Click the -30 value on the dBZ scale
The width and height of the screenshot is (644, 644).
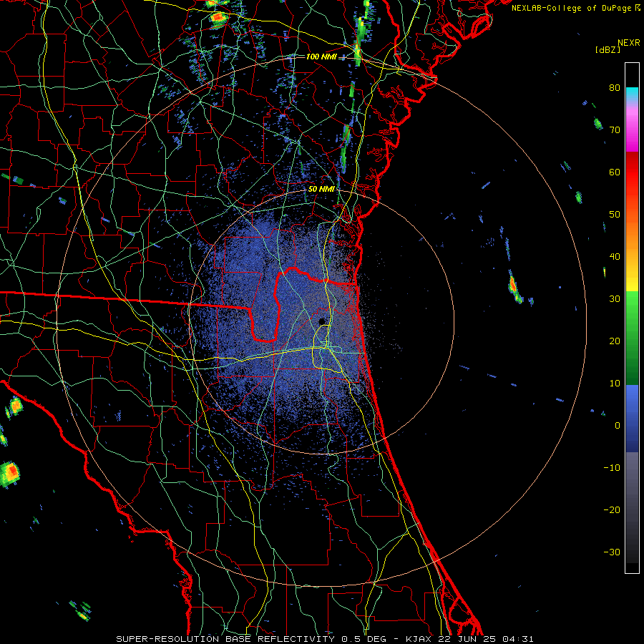pos(612,552)
